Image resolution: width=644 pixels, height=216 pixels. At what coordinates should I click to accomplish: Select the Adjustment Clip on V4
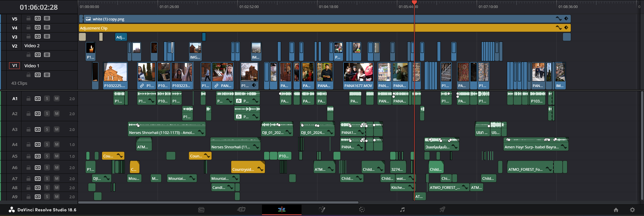coord(302,28)
